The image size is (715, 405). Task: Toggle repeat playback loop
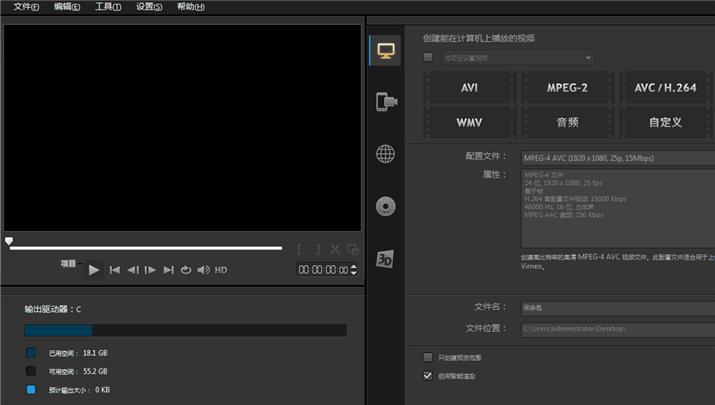pos(186,270)
